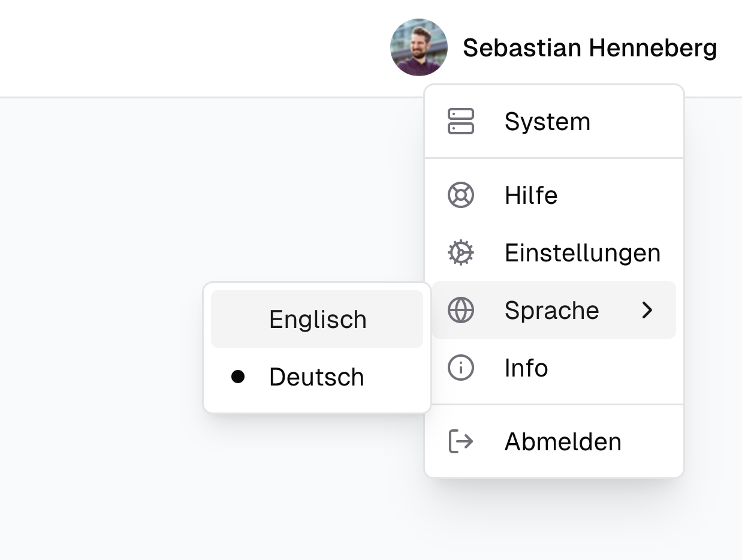742x560 pixels.
Task: Collapse the user account dropdown via the username
Action: 590,48
